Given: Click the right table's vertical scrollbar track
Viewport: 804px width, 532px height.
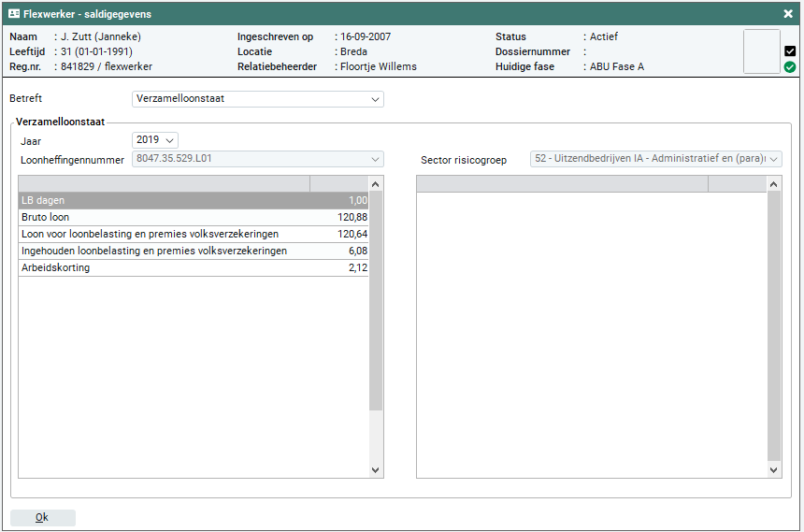Looking at the screenshot, I should point(774,327).
